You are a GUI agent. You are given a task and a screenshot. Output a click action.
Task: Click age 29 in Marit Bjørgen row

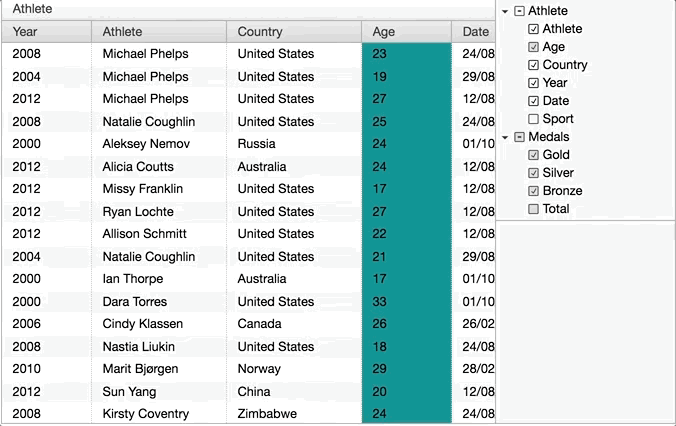(x=407, y=369)
